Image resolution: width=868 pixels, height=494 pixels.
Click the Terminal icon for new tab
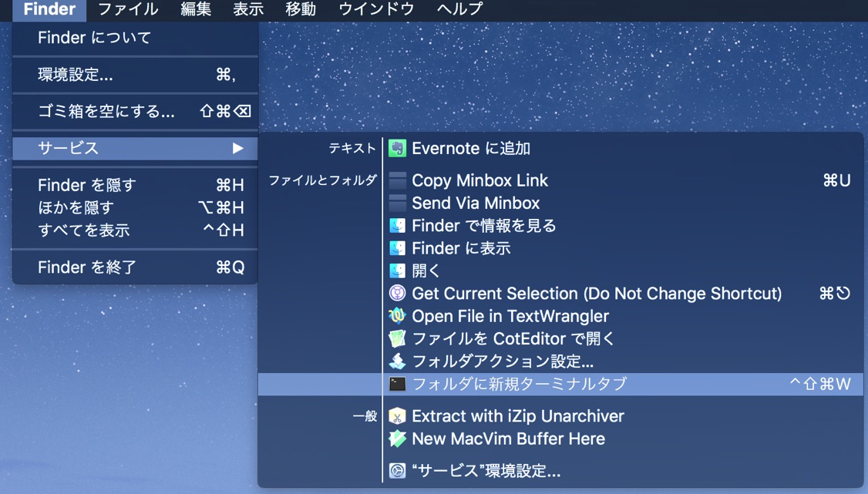397,384
